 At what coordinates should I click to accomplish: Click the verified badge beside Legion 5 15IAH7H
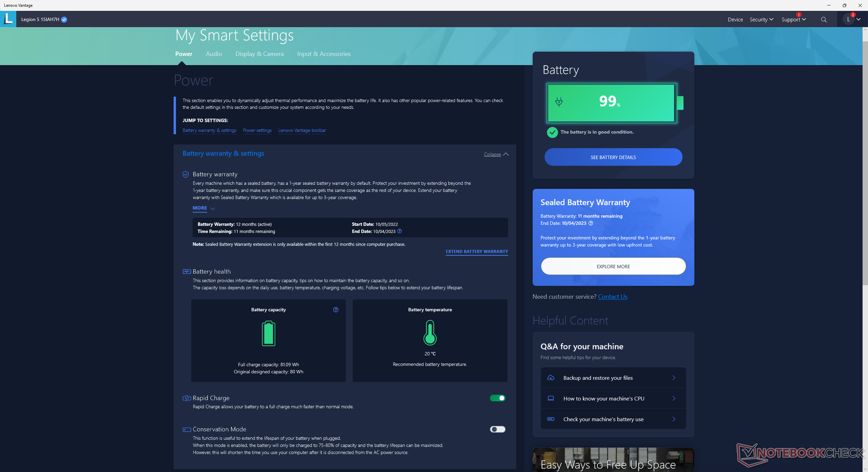tap(64, 19)
